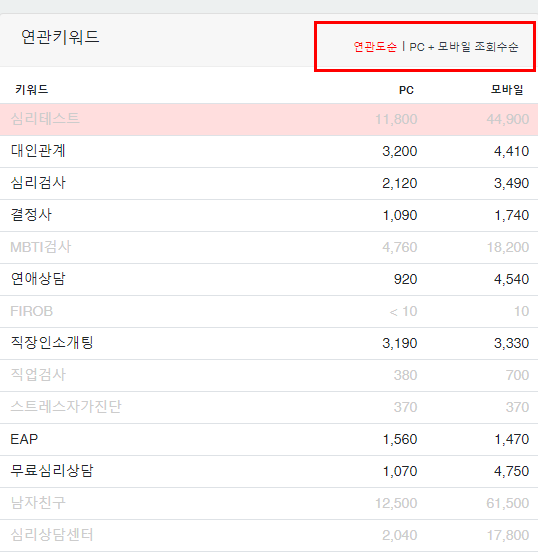
Task: Select the 직업검사 keyword
Action: tap(38, 375)
